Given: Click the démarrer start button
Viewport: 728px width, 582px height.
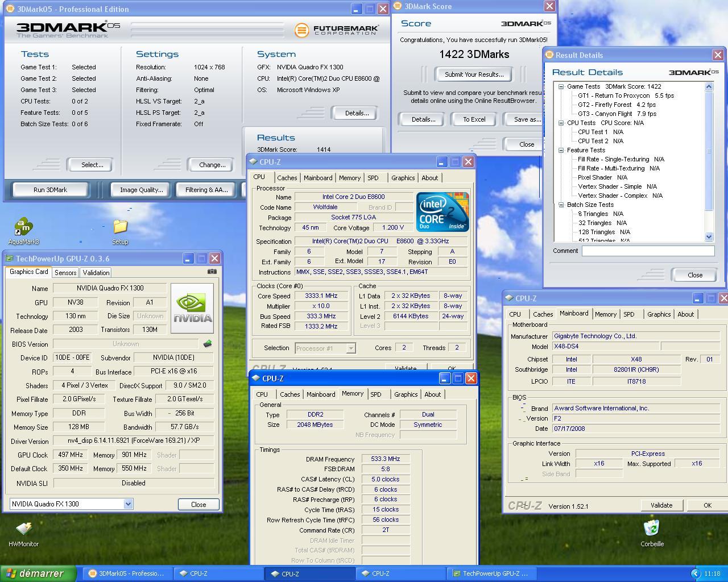Looking at the screenshot, I should [x=38, y=573].
